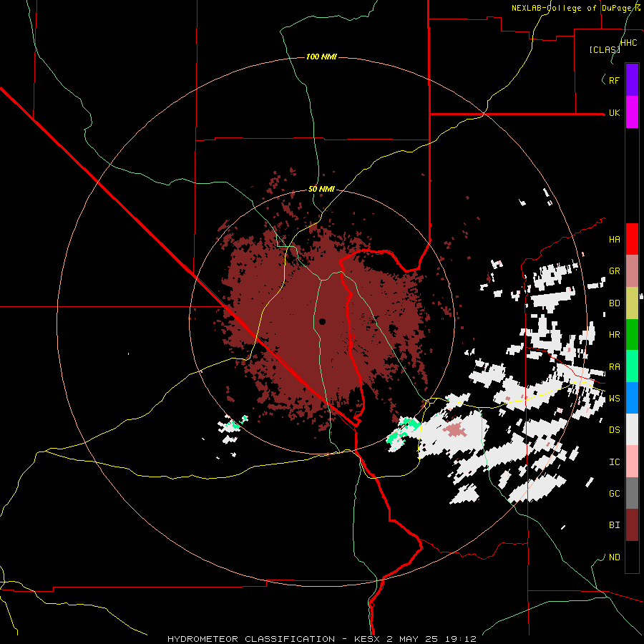Viewport: 644px width, 644px height.
Task: Click the GC legend label
Action: tap(614, 494)
